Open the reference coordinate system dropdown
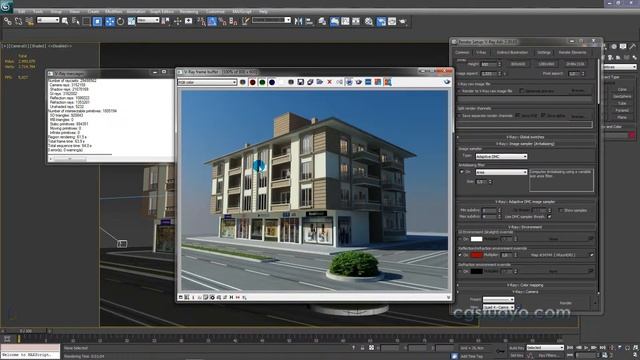Image resolution: width=640 pixels, height=360 pixels. click(148, 20)
